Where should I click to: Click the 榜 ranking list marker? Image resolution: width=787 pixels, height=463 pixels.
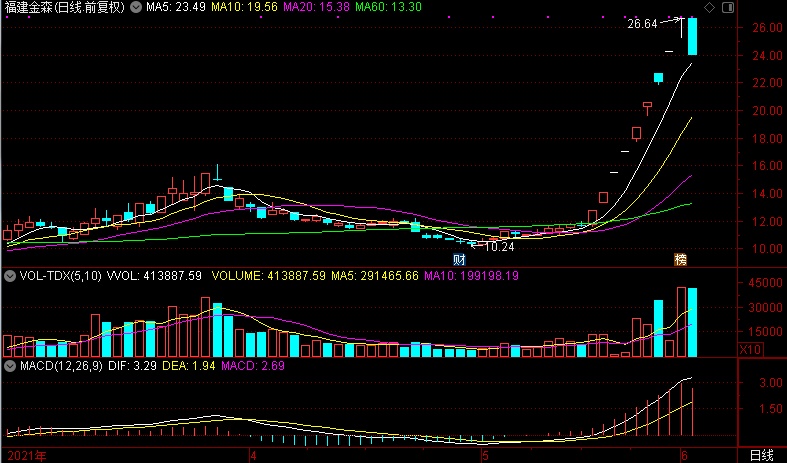tap(681, 259)
